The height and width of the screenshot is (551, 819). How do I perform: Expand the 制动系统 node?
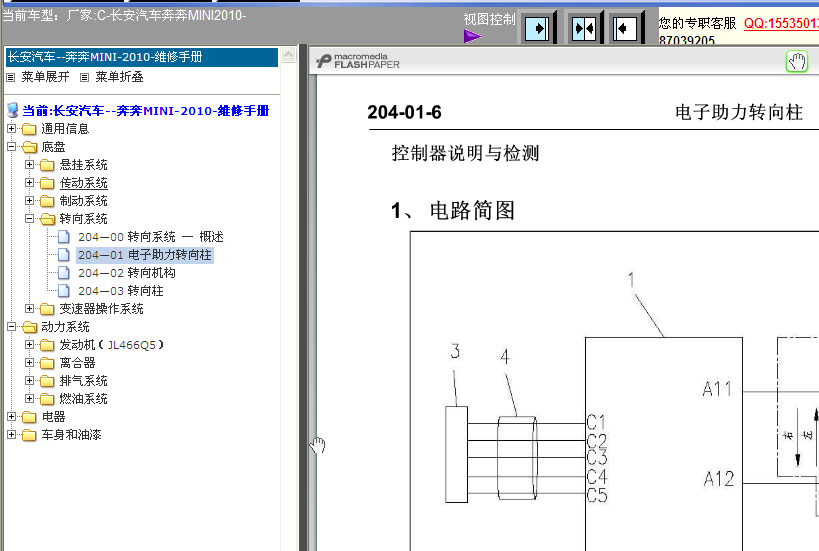tap(29, 201)
